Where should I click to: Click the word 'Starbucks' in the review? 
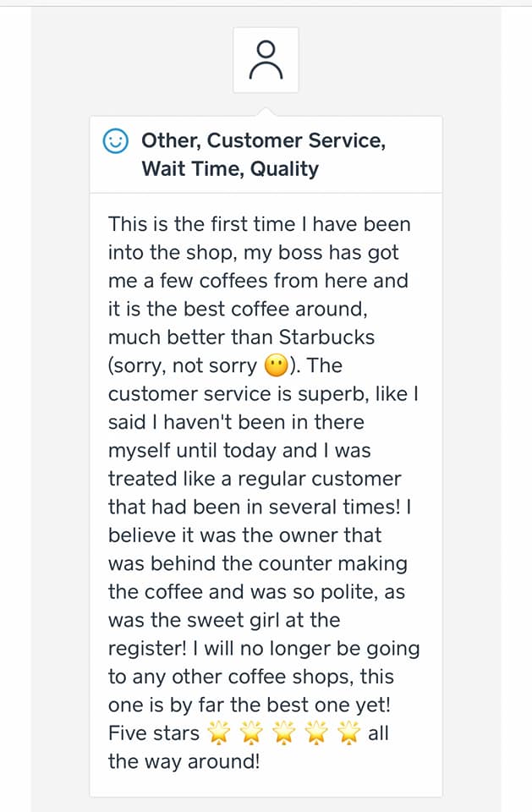(x=326, y=337)
